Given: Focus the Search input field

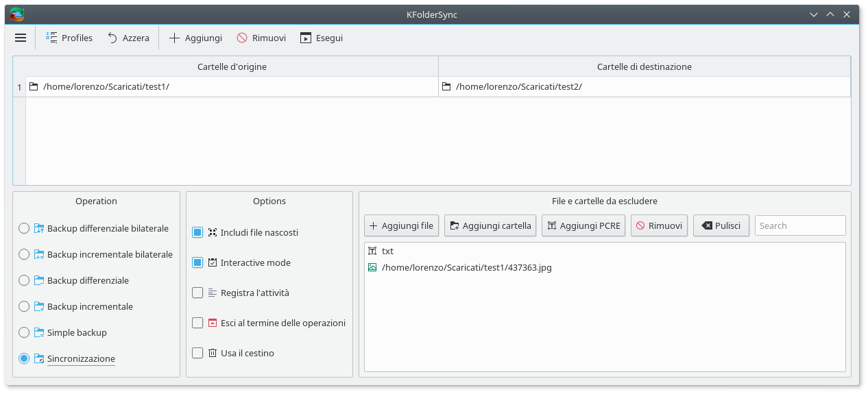Looking at the screenshot, I should coord(800,225).
